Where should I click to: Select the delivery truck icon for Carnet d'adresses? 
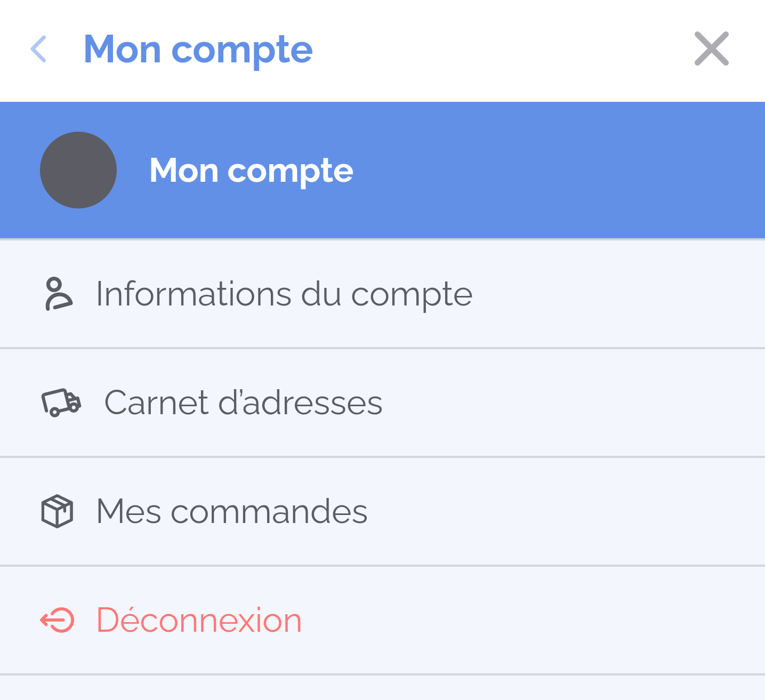point(60,403)
